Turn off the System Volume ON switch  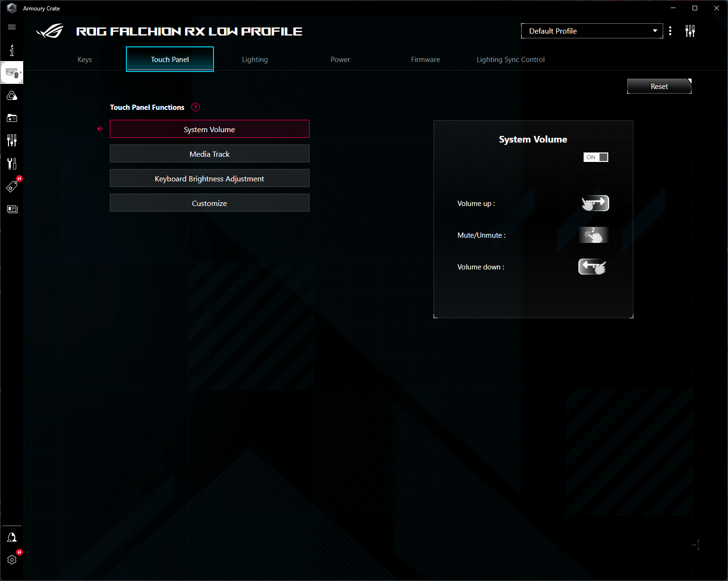pos(595,157)
